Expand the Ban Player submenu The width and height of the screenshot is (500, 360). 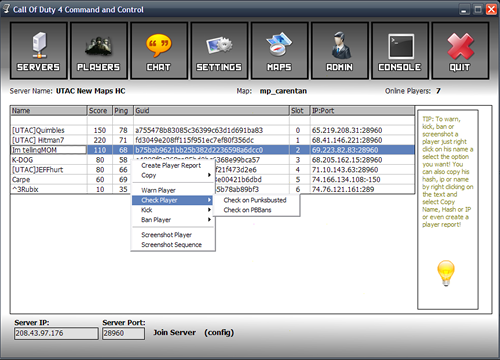[x=173, y=220]
